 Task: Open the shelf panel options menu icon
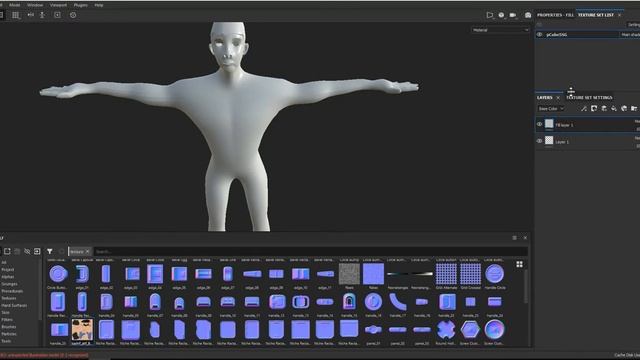click(x=514, y=238)
